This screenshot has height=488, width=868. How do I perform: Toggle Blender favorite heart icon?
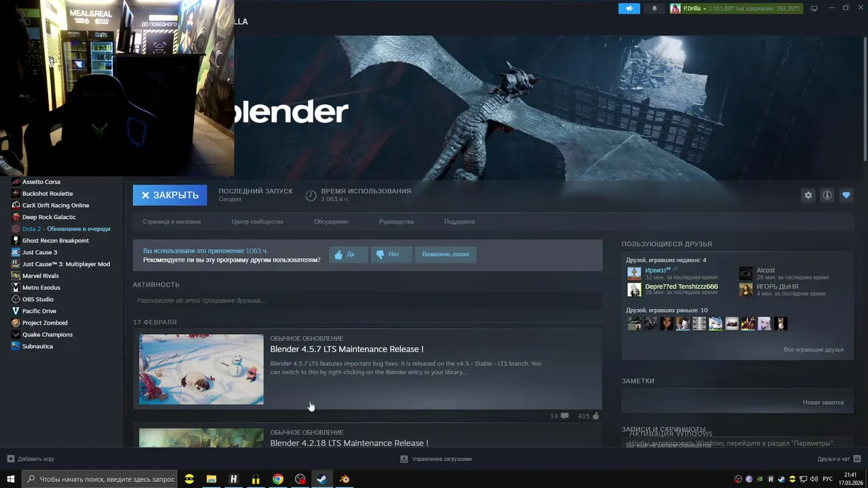[846, 195]
